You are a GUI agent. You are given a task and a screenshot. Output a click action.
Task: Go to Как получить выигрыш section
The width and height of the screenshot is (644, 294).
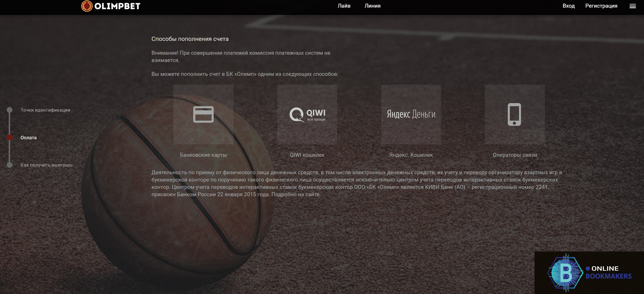(x=46, y=165)
